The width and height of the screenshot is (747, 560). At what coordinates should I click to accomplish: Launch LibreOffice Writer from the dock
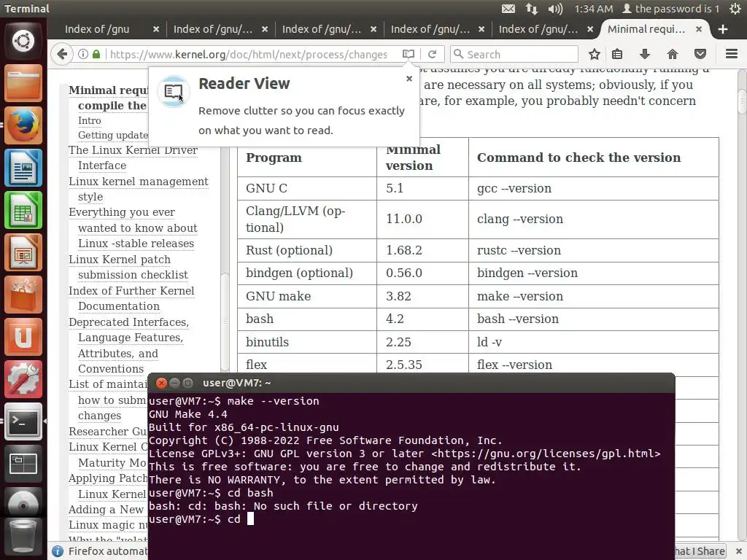tap(23, 168)
